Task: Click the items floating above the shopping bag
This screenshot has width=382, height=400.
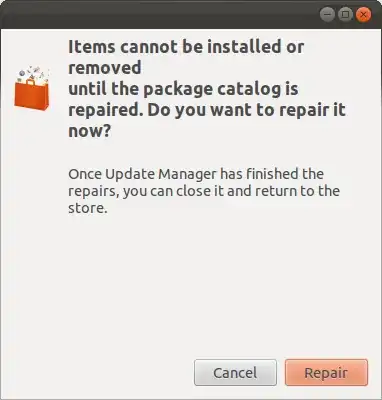Action: pos(34,73)
